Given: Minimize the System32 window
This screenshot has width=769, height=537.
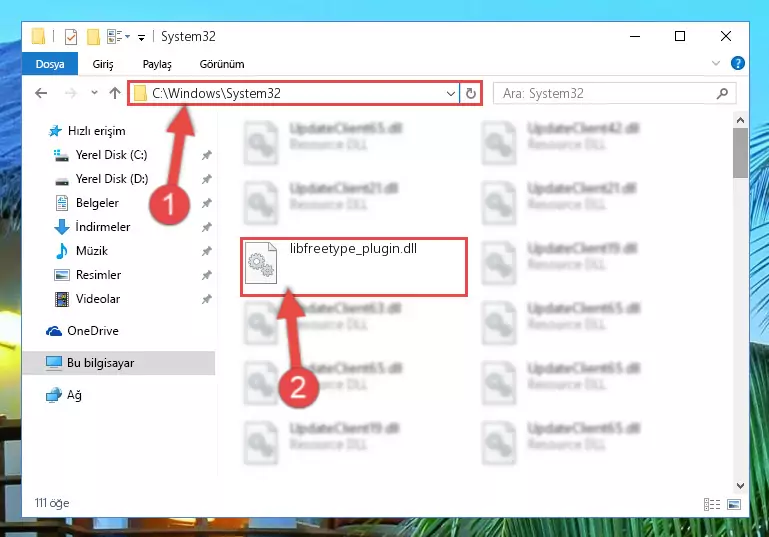Looking at the screenshot, I should [635, 37].
